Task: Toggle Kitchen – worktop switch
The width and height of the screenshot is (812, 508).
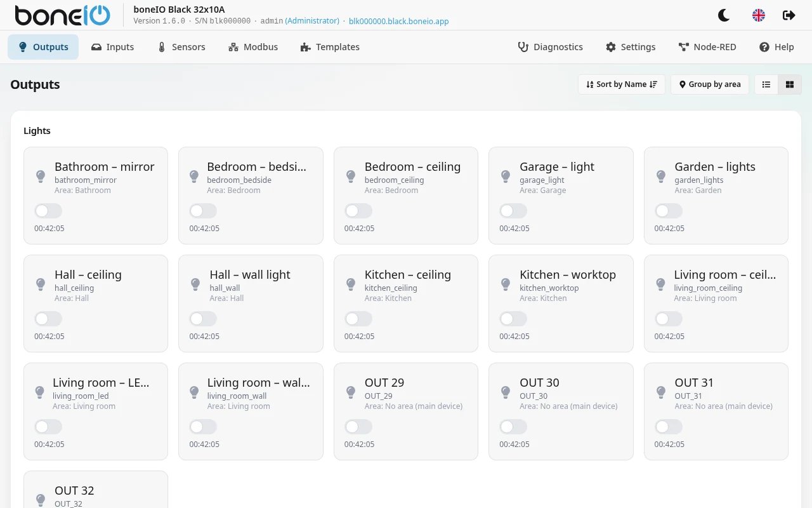Action: coord(513,319)
